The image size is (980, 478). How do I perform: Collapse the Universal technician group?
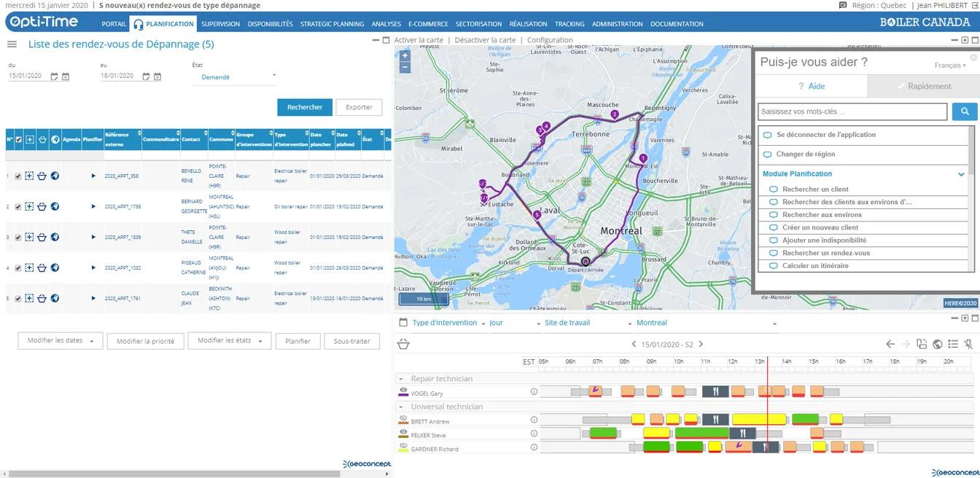click(400, 407)
